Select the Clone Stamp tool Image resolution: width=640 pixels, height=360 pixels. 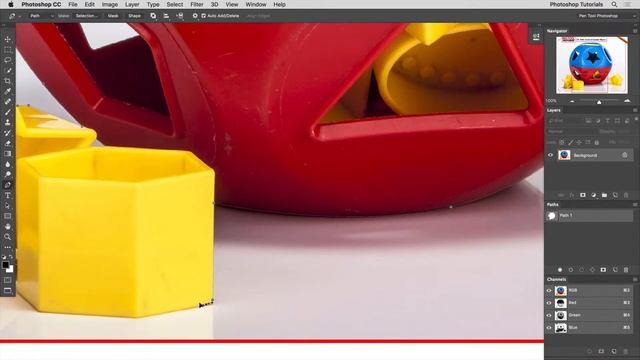point(7,122)
